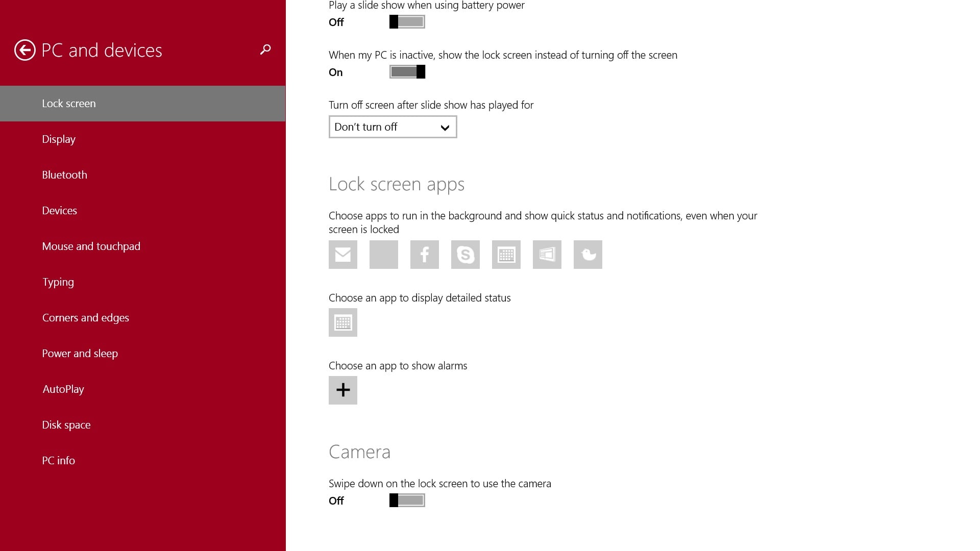This screenshot has height=551, width=980.
Task: Click the Calendar detailed status app icon
Action: pos(342,322)
